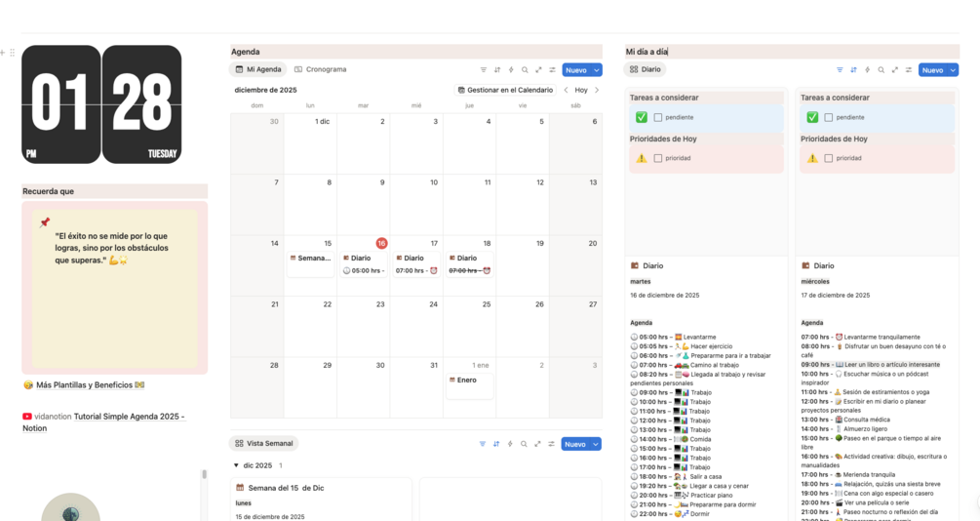Click the Agenda heading text
The height and width of the screenshot is (521, 980).
click(246, 52)
